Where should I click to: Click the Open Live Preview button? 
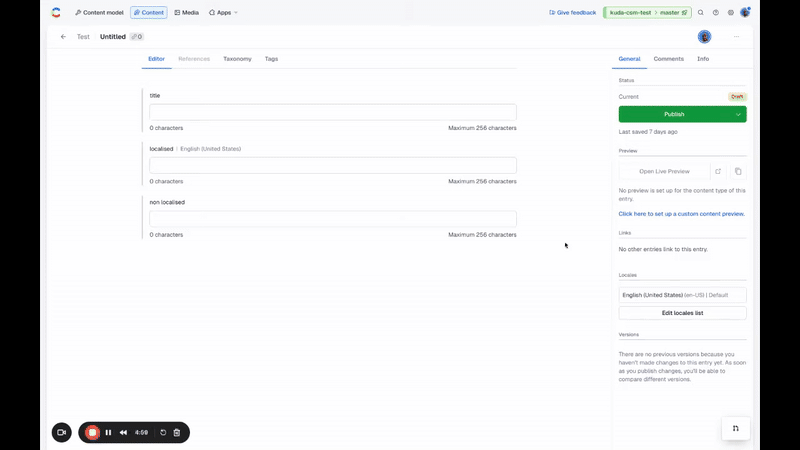[x=664, y=171]
